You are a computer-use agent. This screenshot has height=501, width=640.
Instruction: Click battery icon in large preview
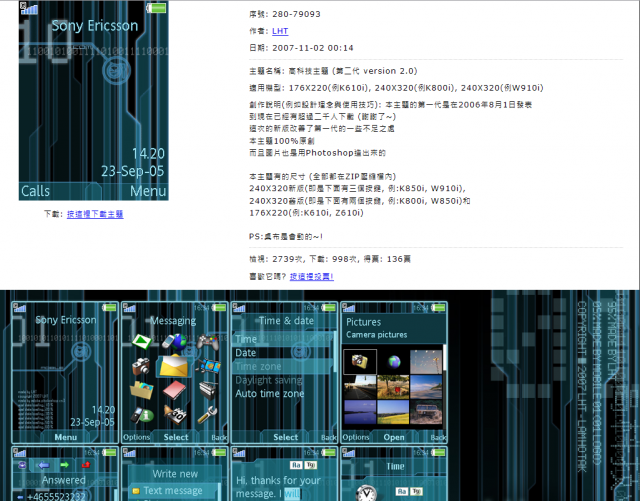156,8
